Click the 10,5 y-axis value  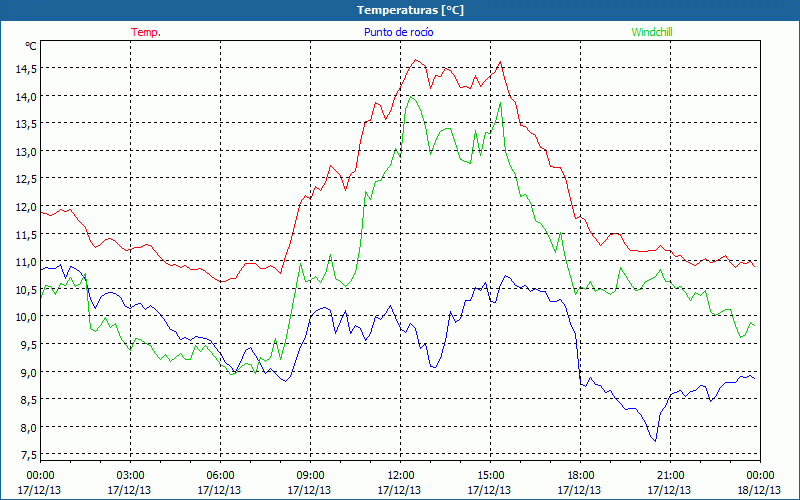[26, 289]
